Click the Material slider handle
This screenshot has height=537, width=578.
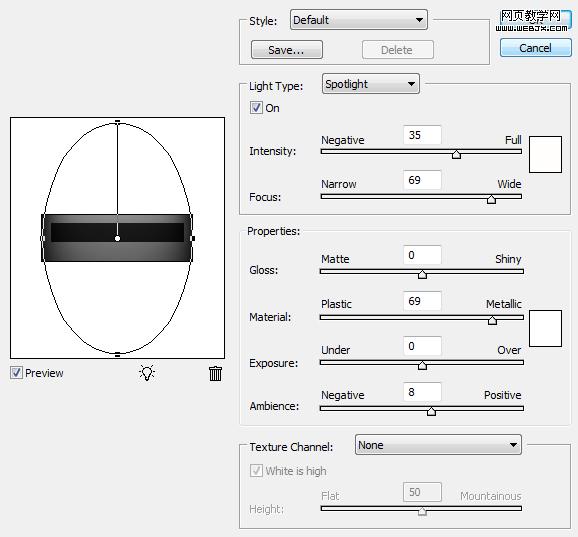(x=492, y=320)
